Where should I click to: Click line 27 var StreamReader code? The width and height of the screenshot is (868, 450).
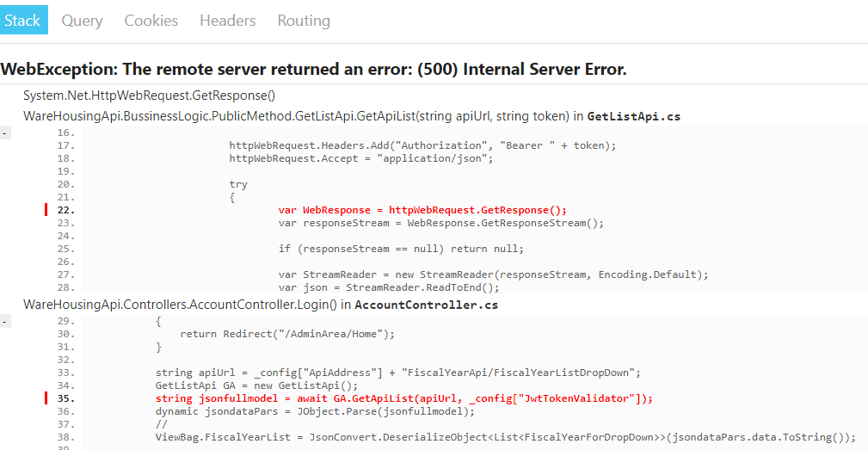(493, 274)
